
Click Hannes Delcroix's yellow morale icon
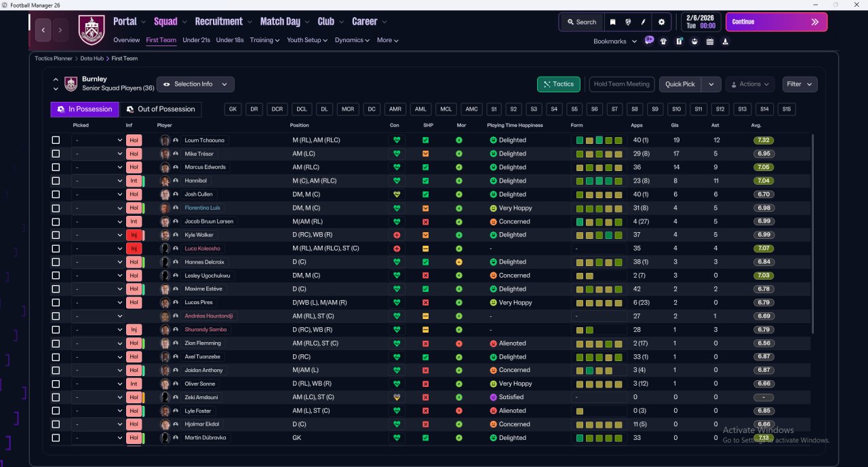click(459, 262)
